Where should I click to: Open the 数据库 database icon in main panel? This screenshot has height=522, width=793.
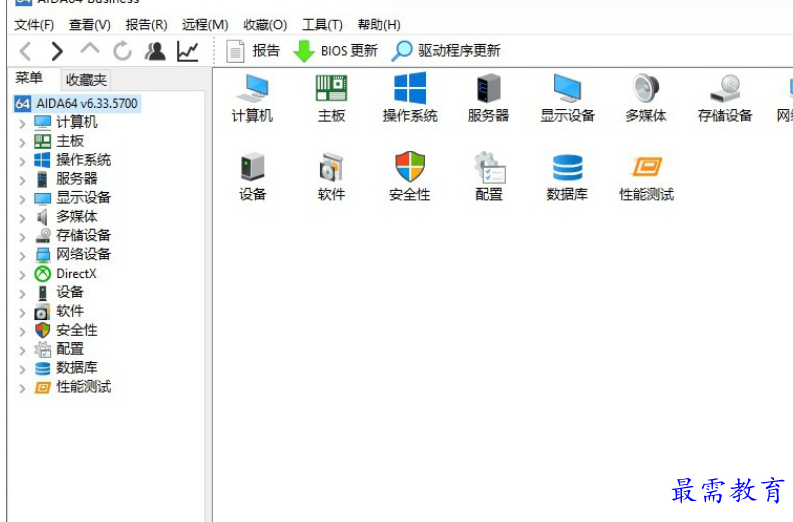tap(567, 177)
